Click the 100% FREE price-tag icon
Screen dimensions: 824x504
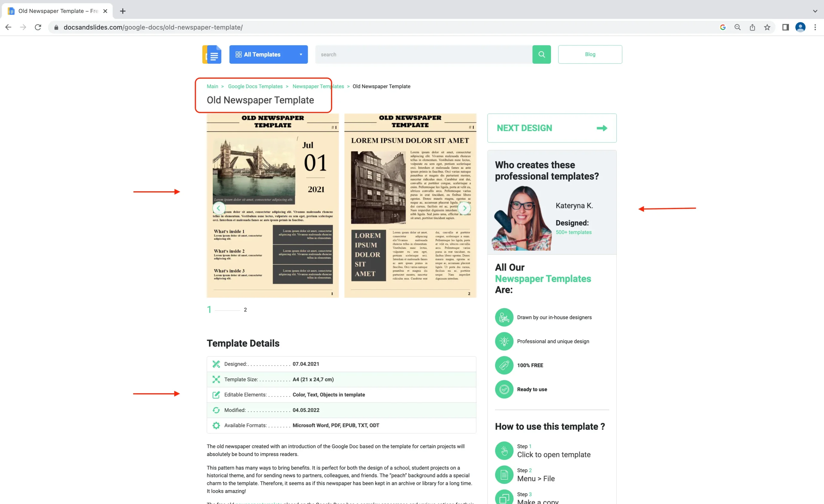pyautogui.click(x=504, y=365)
